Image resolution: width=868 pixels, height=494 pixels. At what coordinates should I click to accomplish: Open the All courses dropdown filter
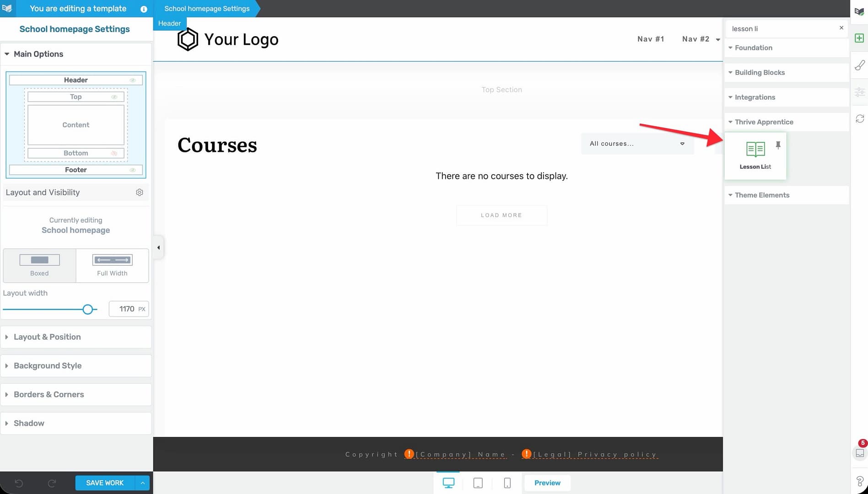[x=637, y=144]
